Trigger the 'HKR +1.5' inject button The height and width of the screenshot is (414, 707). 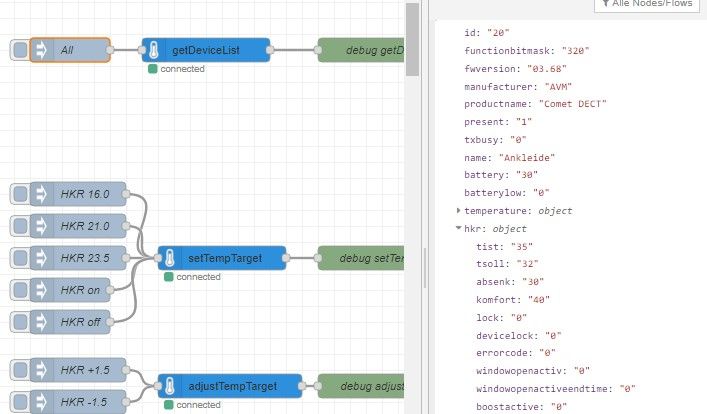20,370
